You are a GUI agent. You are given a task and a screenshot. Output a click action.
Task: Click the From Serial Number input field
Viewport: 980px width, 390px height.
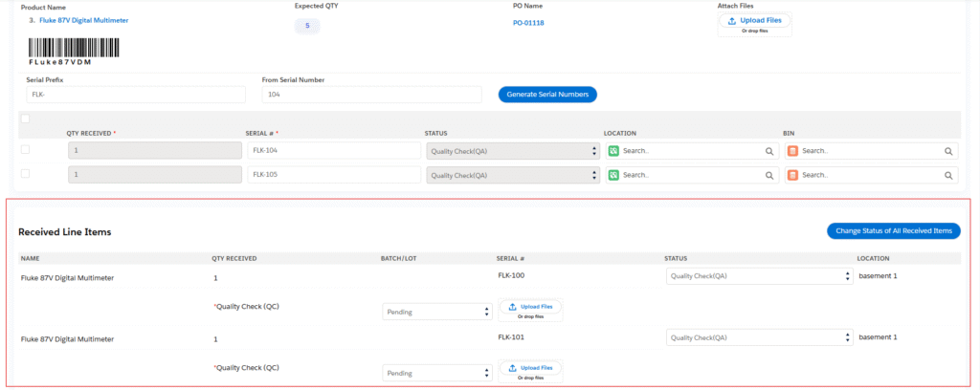[x=371, y=95]
